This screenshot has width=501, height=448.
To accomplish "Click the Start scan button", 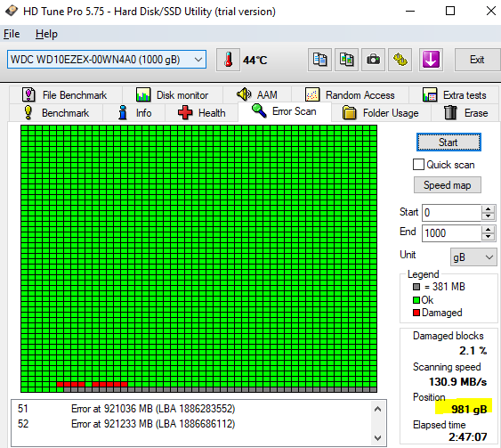I will click(448, 143).
